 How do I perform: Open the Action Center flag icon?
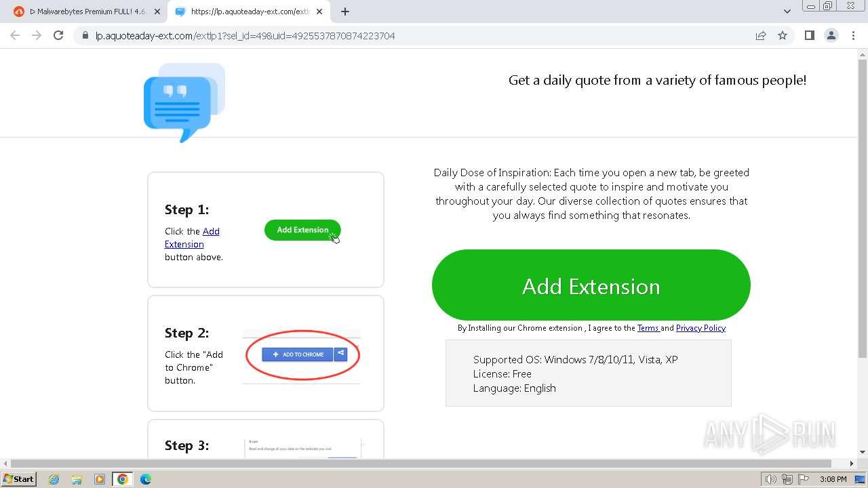point(804,479)
